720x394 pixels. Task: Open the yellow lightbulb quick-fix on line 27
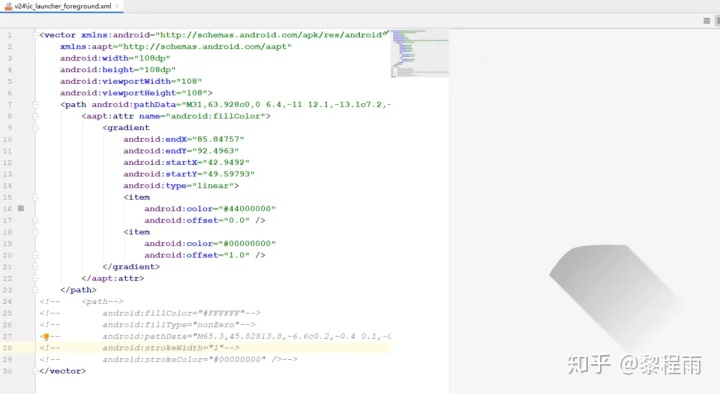(46, 337)
